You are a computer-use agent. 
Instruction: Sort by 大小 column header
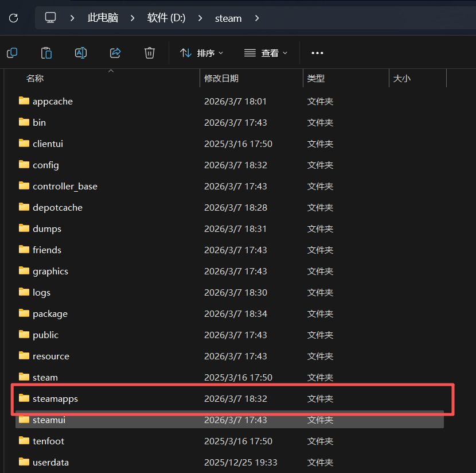click(x=401, y=79)
